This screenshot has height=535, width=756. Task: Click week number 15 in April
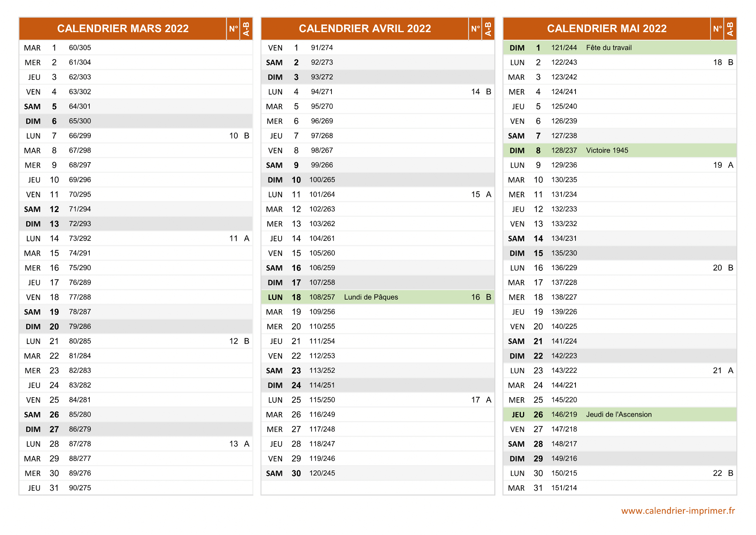(x=475, y=194)
